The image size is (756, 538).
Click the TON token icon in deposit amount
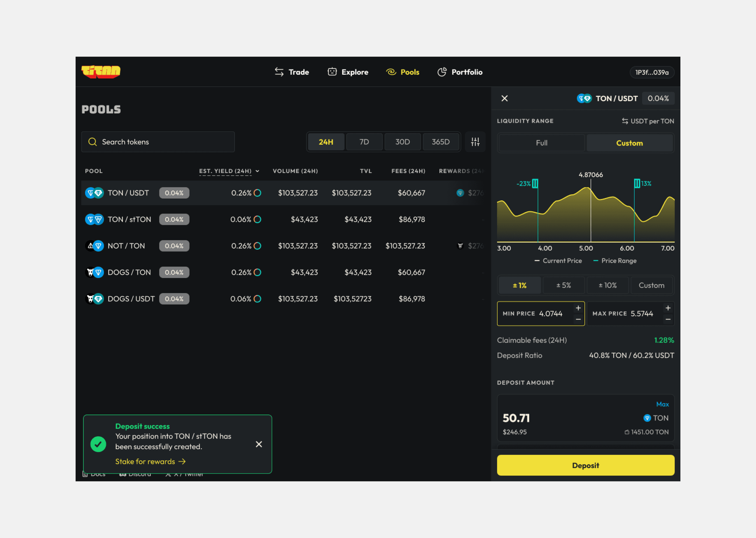pos(647,418)
